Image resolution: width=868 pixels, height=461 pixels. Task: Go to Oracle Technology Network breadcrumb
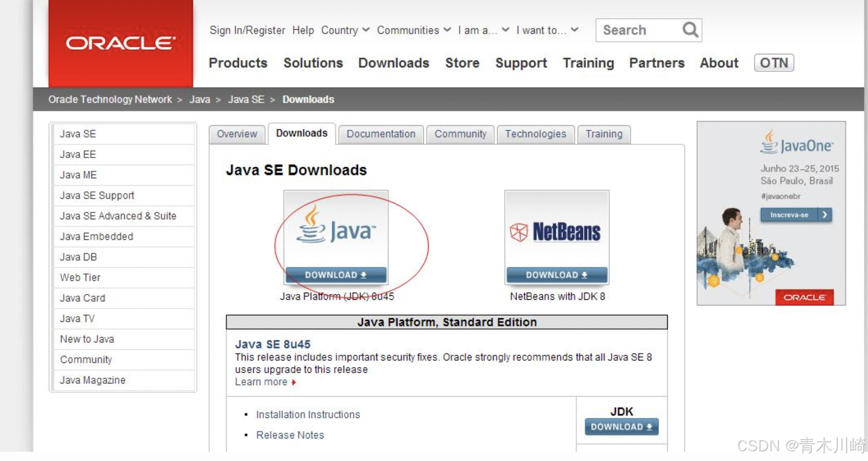pyautogui.click(x=110, y=100)
